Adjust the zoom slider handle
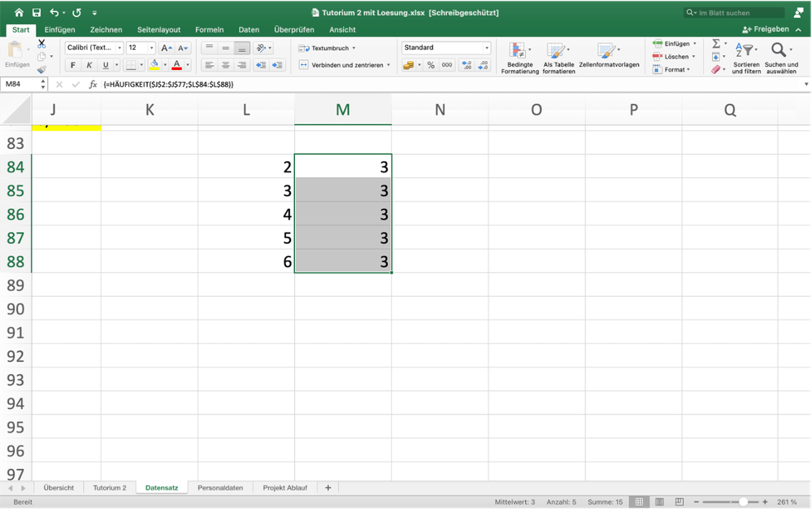Image resolution: width=812 pixels, height=509 pixels. (x=743, y=502)
